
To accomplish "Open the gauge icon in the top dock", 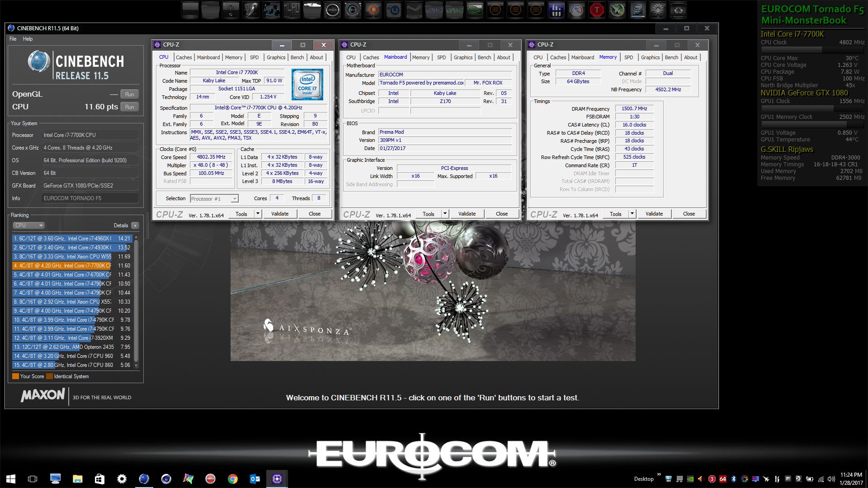I will [x=576, y=10].
